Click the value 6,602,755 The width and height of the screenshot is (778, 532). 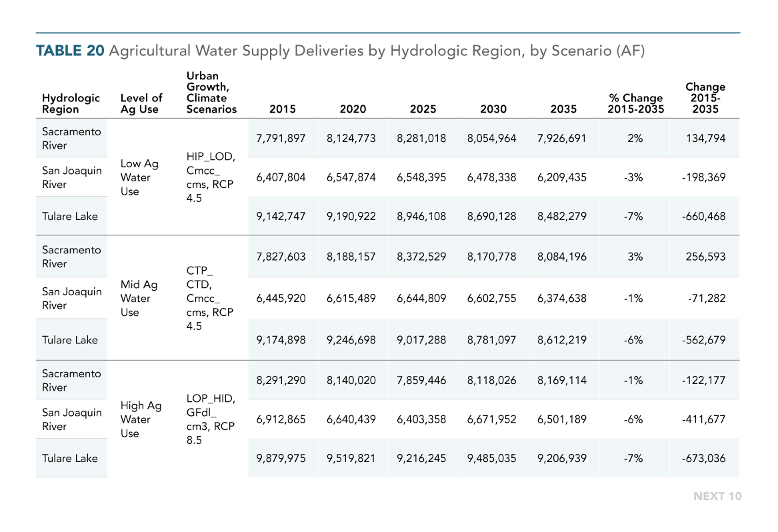492,299
